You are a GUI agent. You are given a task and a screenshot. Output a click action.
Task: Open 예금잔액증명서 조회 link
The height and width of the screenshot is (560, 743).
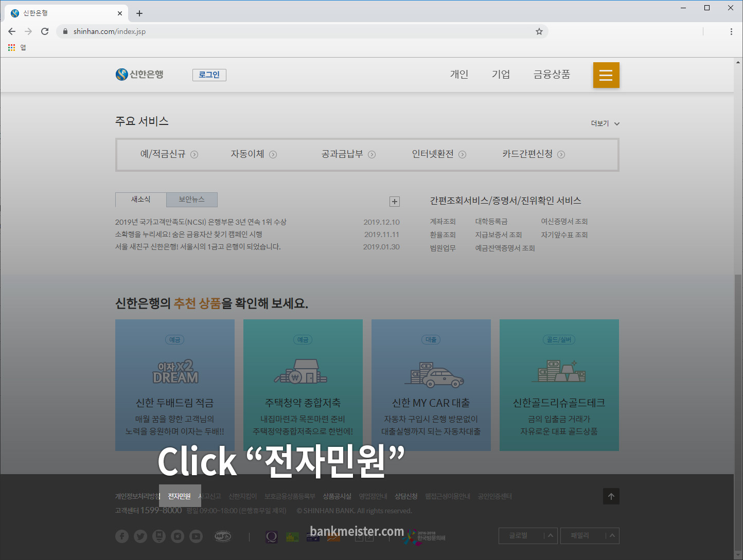click(x=505, y=248)
